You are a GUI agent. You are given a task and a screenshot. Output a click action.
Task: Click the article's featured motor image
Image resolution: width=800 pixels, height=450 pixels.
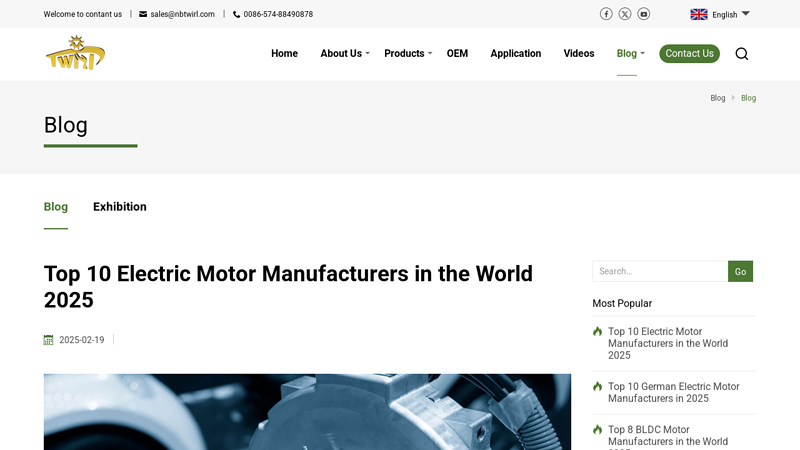pyautogui.click(x=307, y=412)
